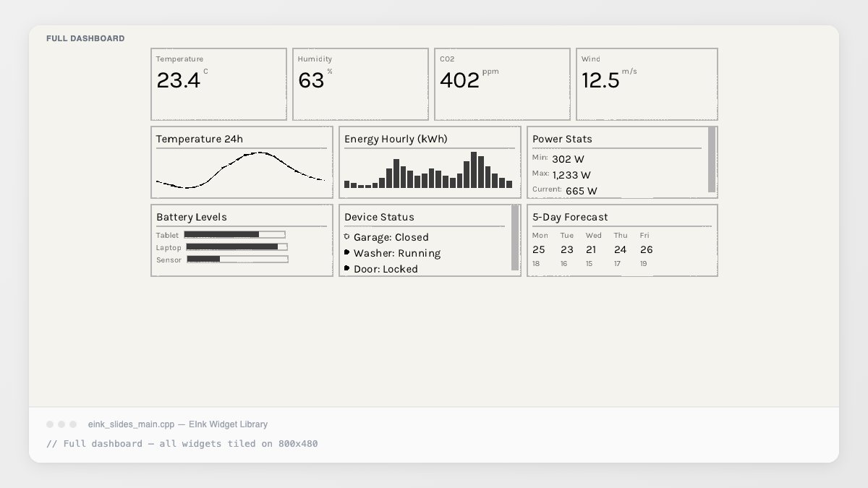Click the Wind card label
Screen dimensions: 868x488
[x=590, y=59]
